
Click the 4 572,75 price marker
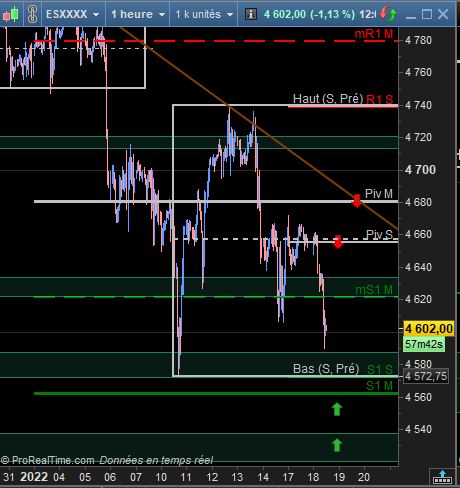pos(426,376)
